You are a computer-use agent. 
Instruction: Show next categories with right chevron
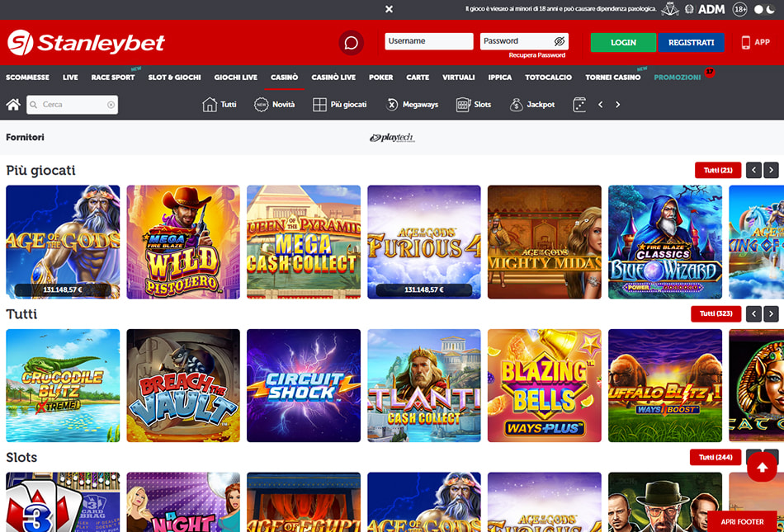(618, 105)
